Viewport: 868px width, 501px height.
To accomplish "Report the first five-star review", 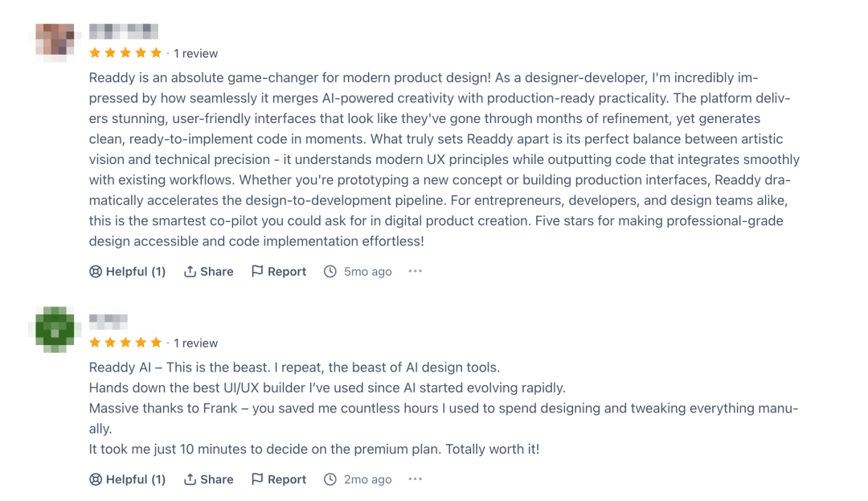I will pos(278,271).
